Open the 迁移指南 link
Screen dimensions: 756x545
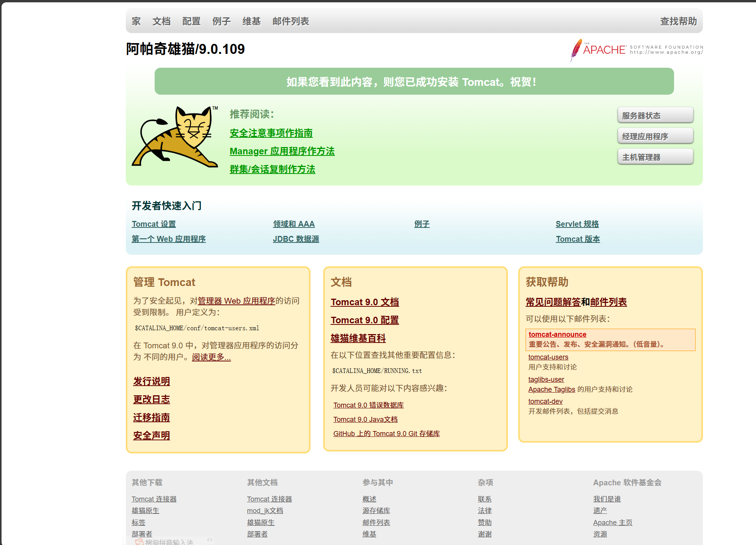(152, 418)
